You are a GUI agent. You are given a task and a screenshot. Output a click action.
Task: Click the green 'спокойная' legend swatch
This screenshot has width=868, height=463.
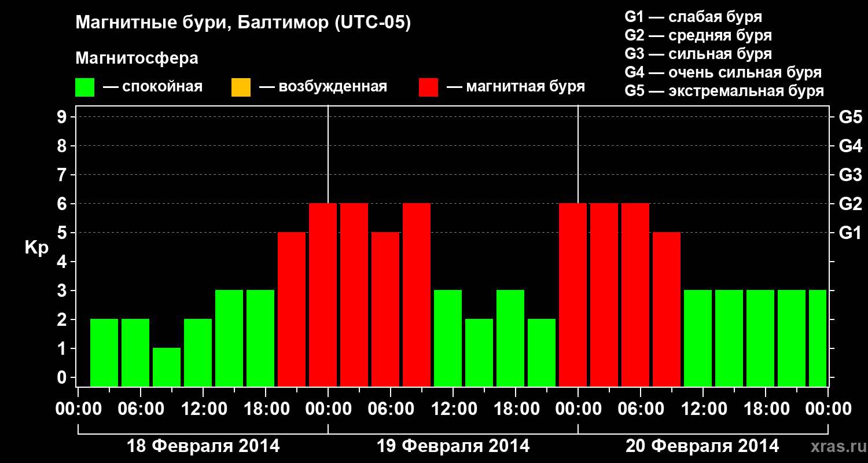85,87
